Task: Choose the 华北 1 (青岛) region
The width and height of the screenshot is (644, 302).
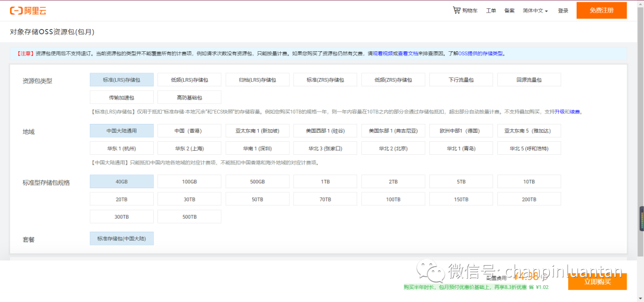Action: pos(461,148)
